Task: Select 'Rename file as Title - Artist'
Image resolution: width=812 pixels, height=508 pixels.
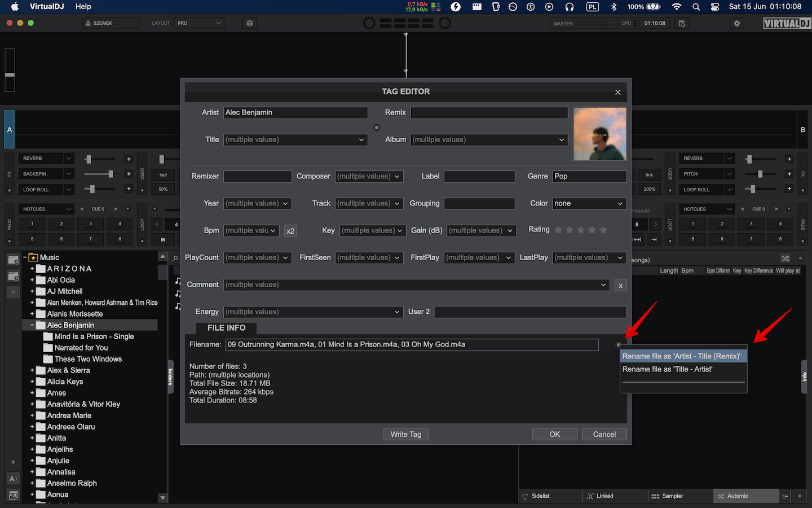Action: click(x=683, y=369)
